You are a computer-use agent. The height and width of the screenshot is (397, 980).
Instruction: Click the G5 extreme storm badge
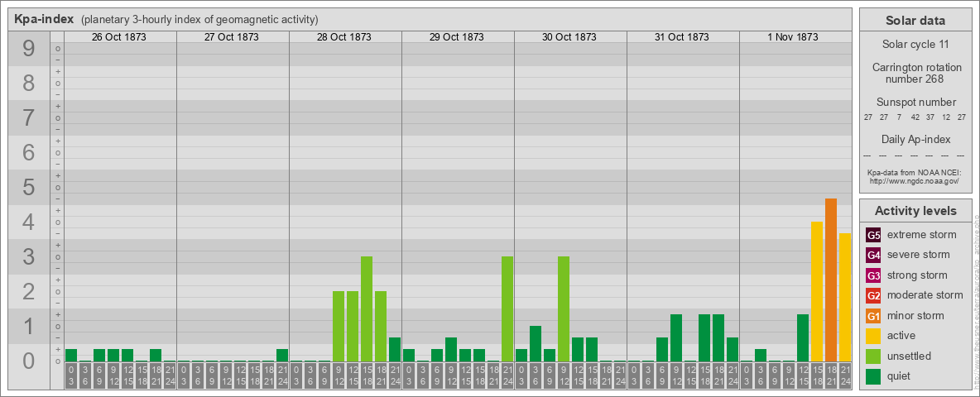873,236
